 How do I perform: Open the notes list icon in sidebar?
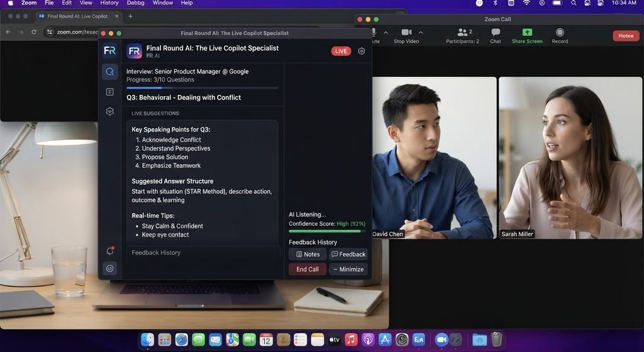(109, 92)
